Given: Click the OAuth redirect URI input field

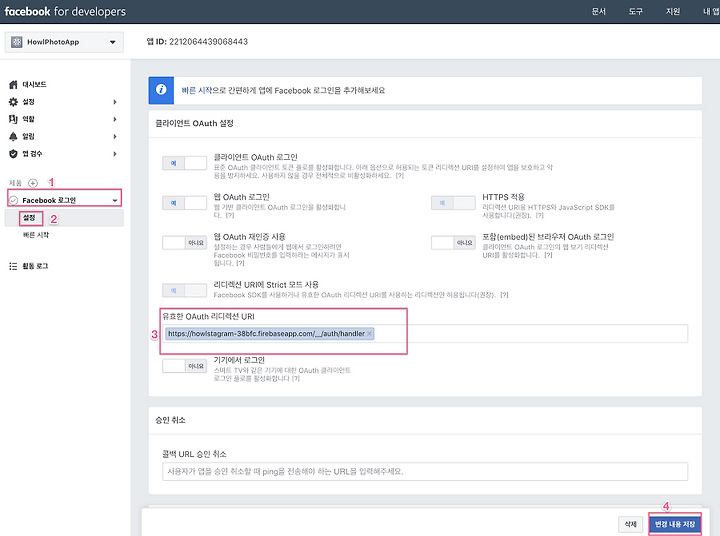Looking at the screenshot, I should (x=425, y=333).
